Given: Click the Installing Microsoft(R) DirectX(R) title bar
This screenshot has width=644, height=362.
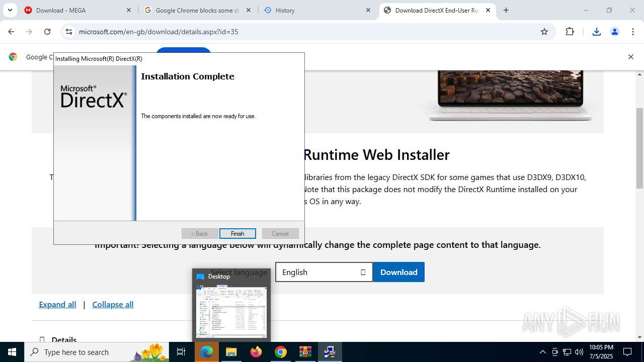Looking at the screenshot, I should (x=179, y=59).
